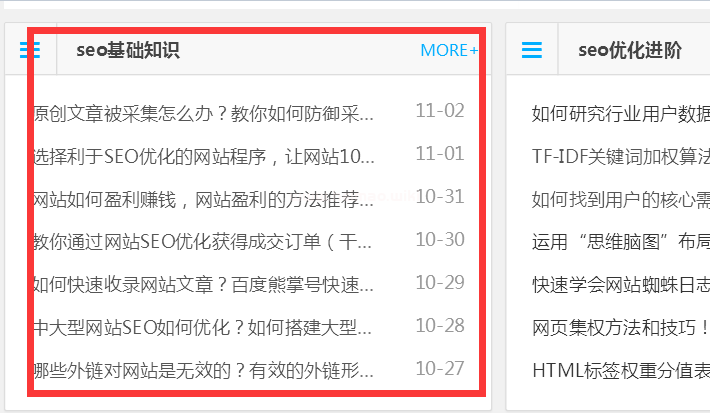View article 如何快速收录网站文章
710x413 pixels.
click(203, 284)
